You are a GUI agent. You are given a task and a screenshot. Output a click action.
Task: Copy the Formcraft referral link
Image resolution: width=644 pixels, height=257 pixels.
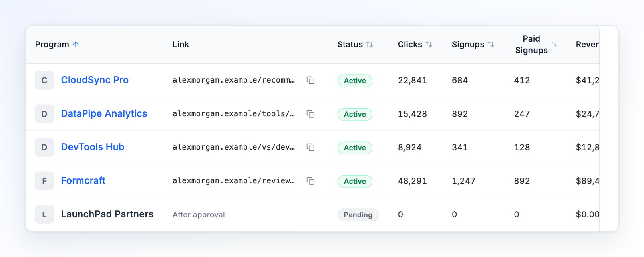point(310,181)
